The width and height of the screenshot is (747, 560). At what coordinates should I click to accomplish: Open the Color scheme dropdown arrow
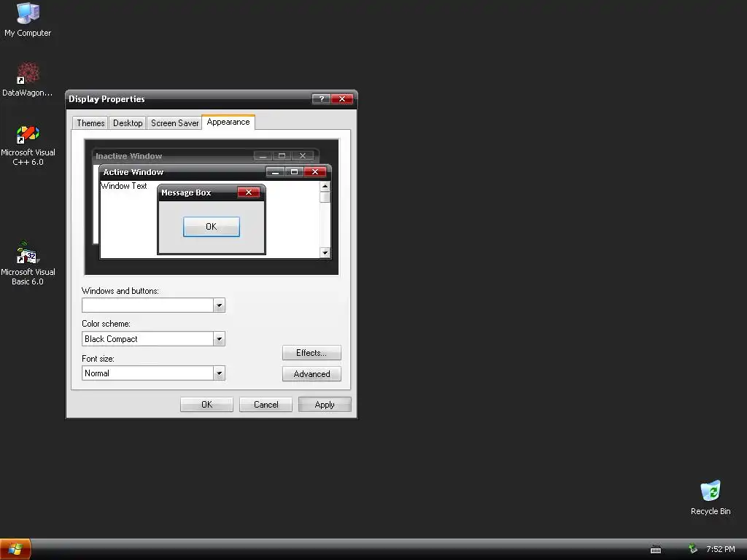pyautogui.click(x=219, y=339)
